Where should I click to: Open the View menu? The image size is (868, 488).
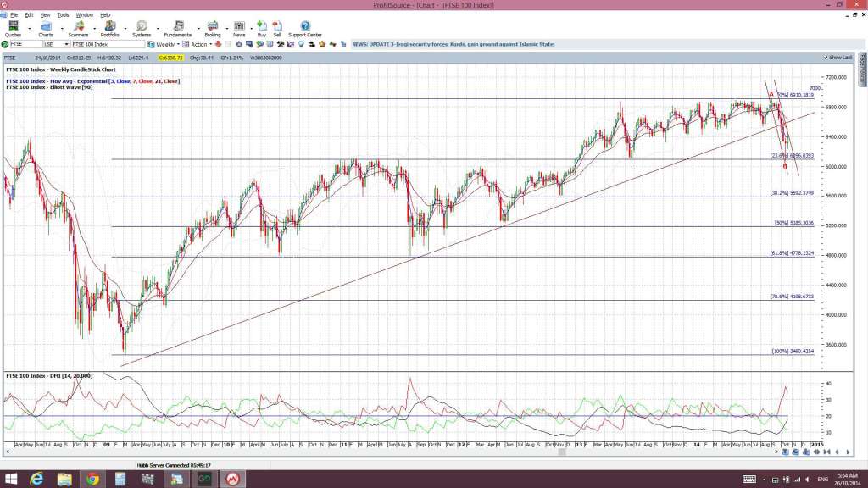coord(46,15)
